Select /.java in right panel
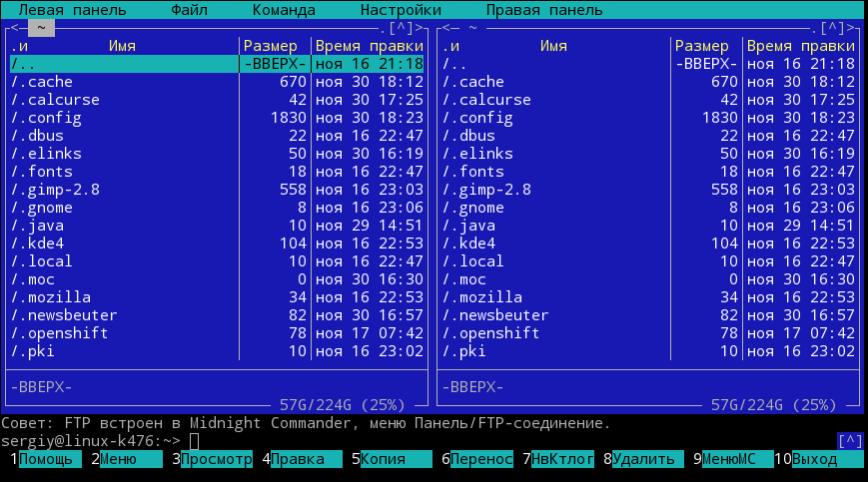868x482 pixels. (x=649, y=226)
